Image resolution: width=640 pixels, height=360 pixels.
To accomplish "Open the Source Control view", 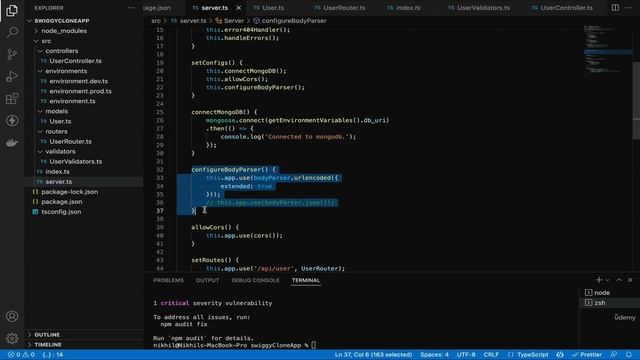I will [12, 54].
